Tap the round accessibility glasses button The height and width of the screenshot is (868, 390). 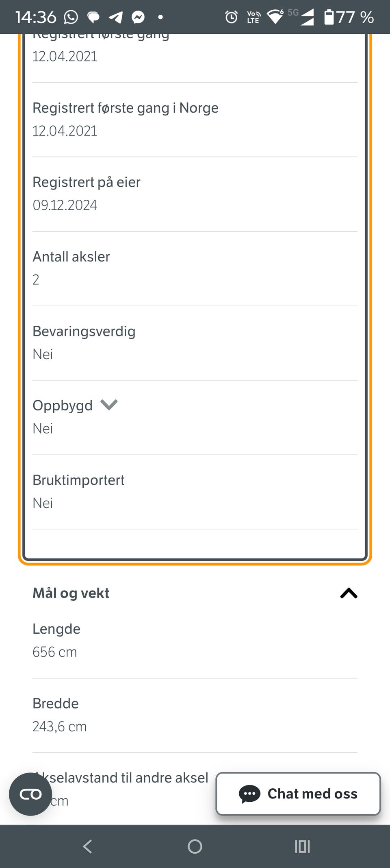point(30,794)
